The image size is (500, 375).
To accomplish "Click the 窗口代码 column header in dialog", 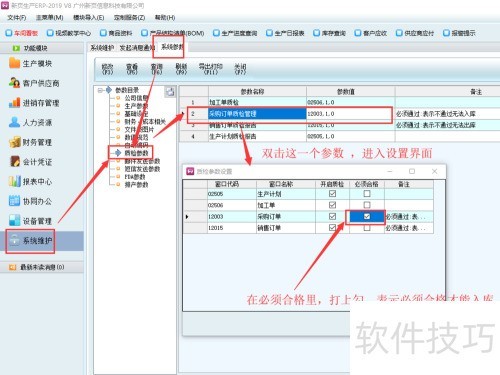I will pyautogui.click(x=232, y=184).
